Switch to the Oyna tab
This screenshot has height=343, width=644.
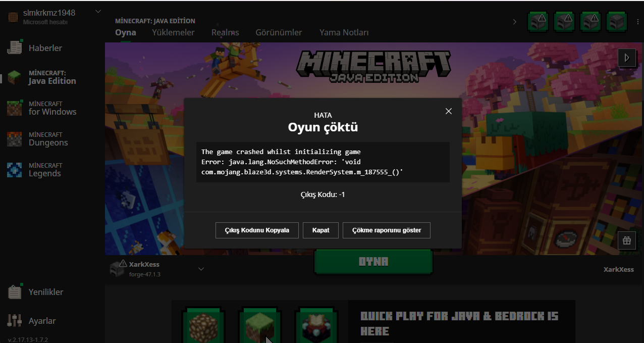coord(126,32)
